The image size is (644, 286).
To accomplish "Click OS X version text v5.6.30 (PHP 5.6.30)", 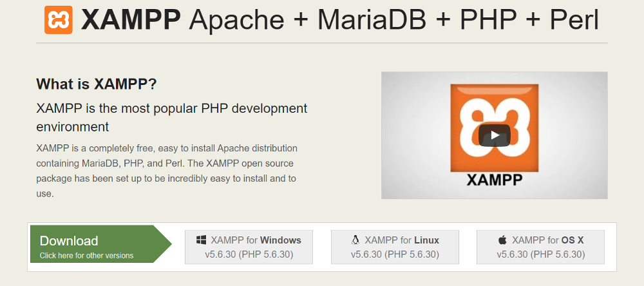I will coord(540,255).
